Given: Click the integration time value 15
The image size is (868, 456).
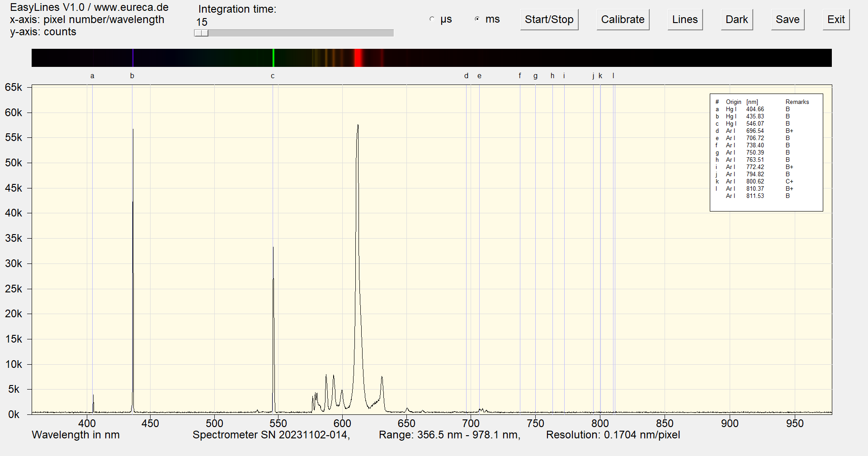Looking at the screenshot, I should point(202,22).
